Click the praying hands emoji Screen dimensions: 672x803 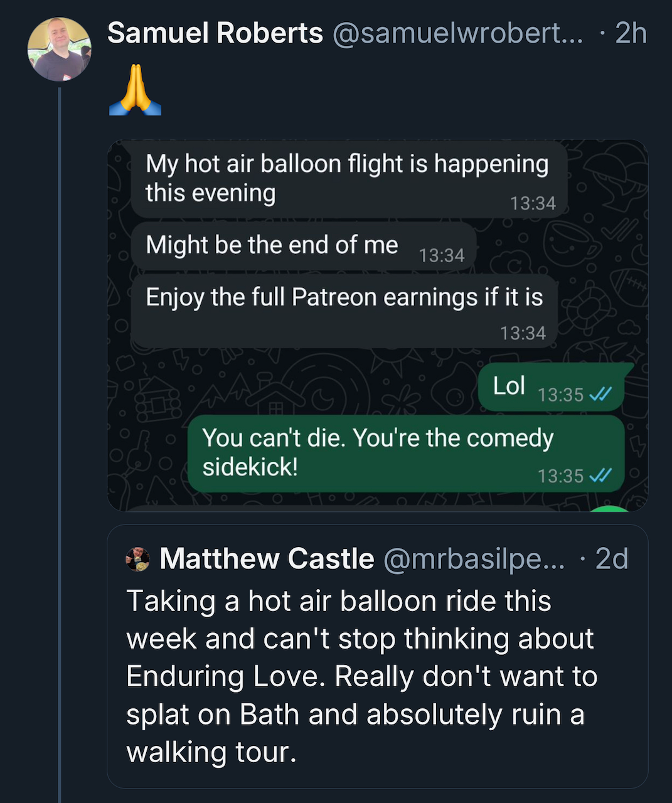136,89
